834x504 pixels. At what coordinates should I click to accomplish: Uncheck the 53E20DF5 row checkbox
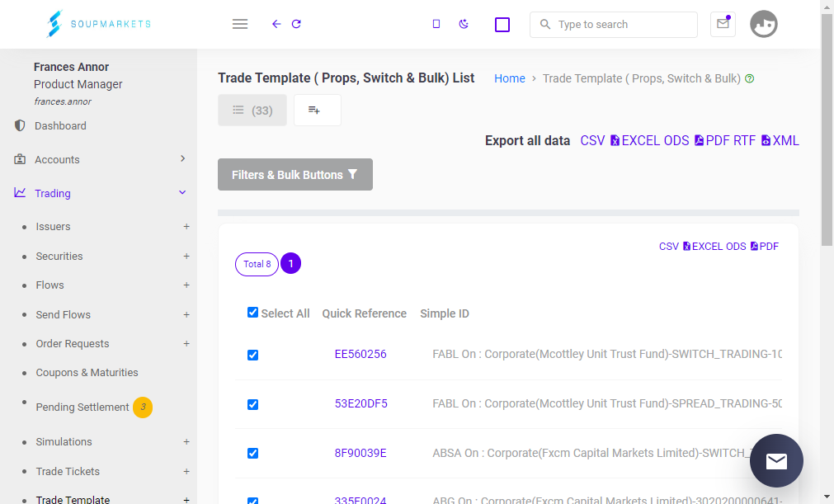(252, 404)
